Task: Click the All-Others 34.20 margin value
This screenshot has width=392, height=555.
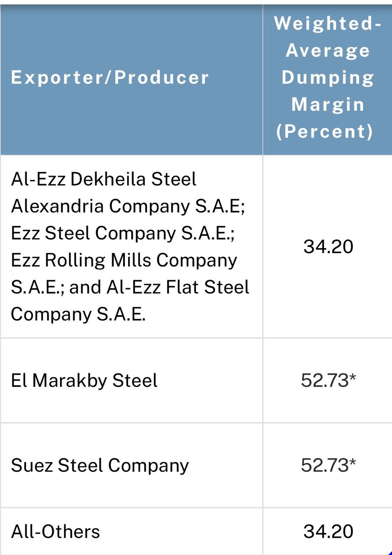Action: pyautogui.click(x=328, y=532)
